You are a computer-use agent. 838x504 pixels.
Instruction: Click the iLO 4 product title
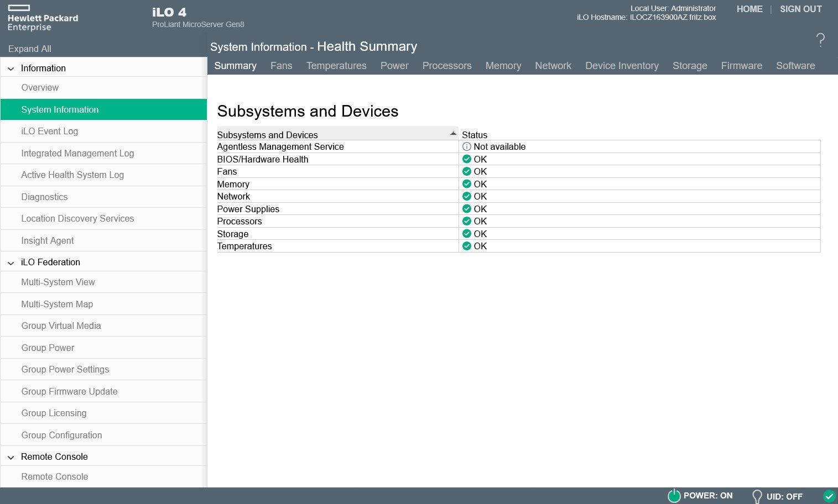click(169, 12)
